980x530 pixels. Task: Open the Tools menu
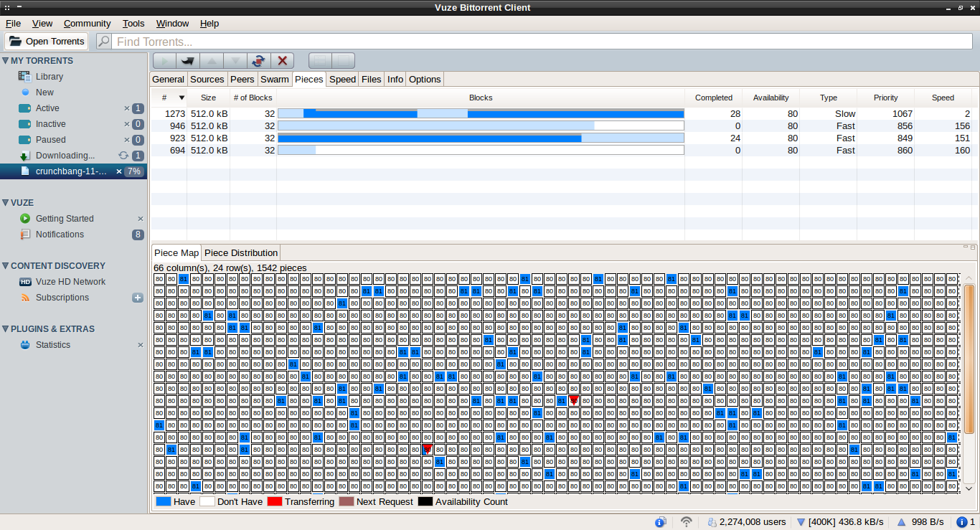pyautogui.click(x=133, y=24)
